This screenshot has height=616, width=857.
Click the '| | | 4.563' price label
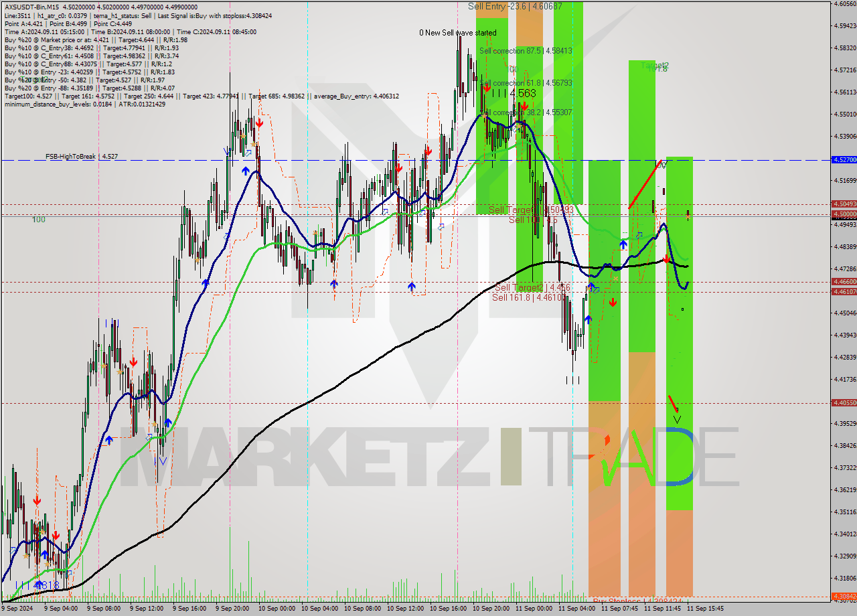513,94
